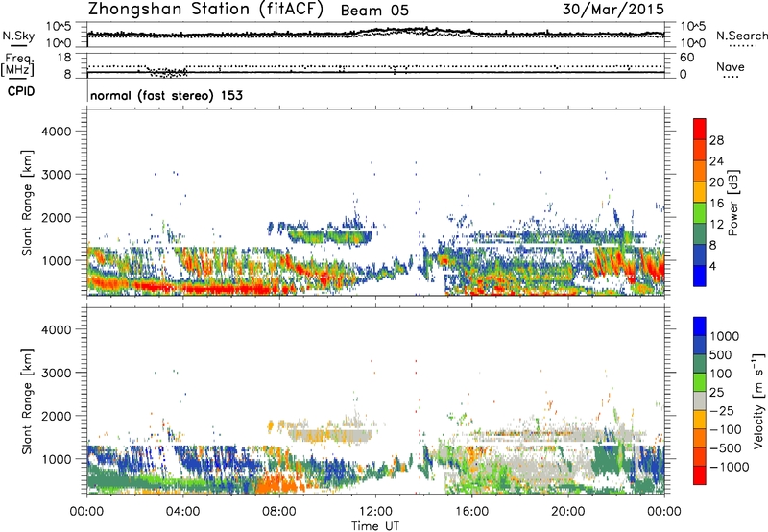
Task: Click the light green segment of Power colorbar
Action: coord(700,213)
